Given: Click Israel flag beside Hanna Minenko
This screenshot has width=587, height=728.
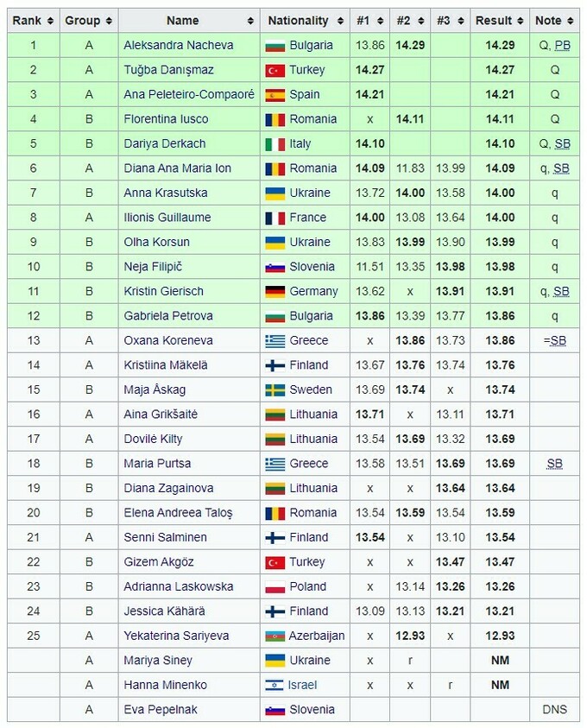Looking at the screenshot, I should click(275, 685).
